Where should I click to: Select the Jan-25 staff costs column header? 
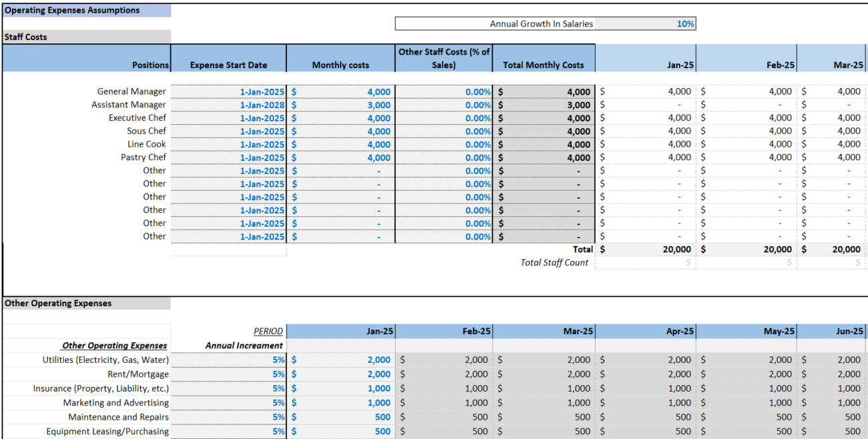(646, 58)
